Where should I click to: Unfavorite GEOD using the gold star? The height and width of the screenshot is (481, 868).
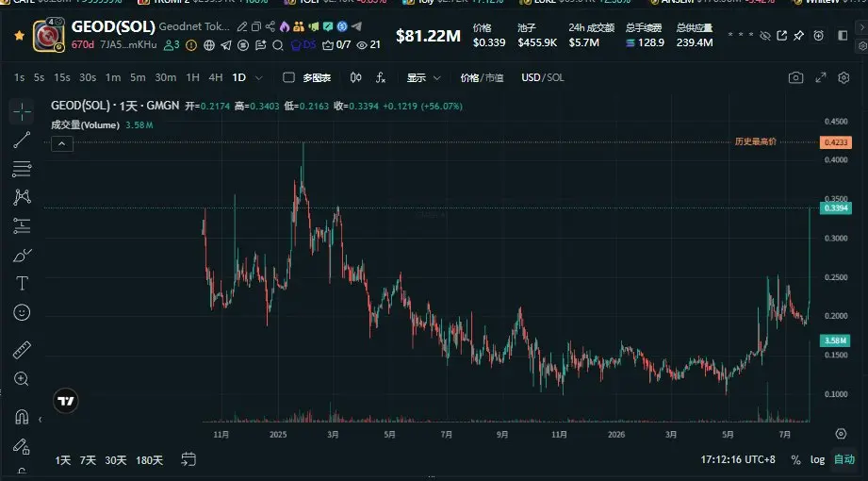tap(20, 36)
